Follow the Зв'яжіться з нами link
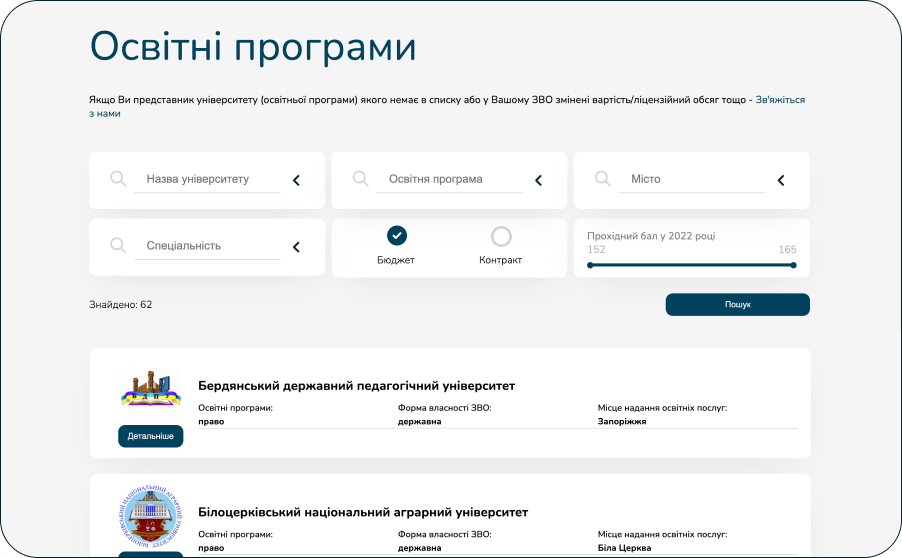Image resolution: width=902 pixels, height=558 pixels. 779,100
